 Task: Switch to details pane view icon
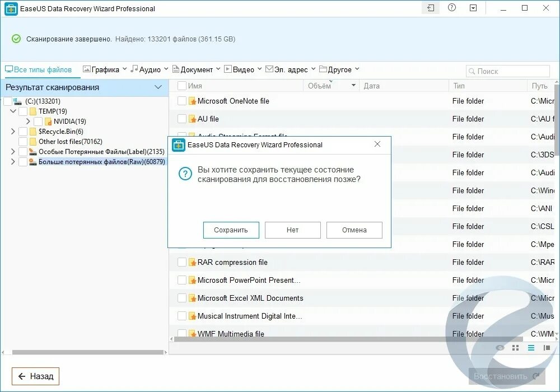tap(547, 348)
